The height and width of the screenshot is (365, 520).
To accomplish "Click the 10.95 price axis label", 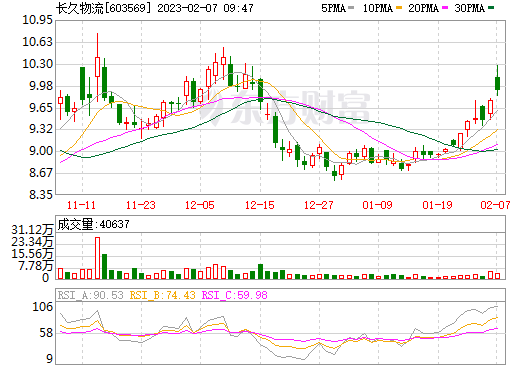I will click(37, 20).
